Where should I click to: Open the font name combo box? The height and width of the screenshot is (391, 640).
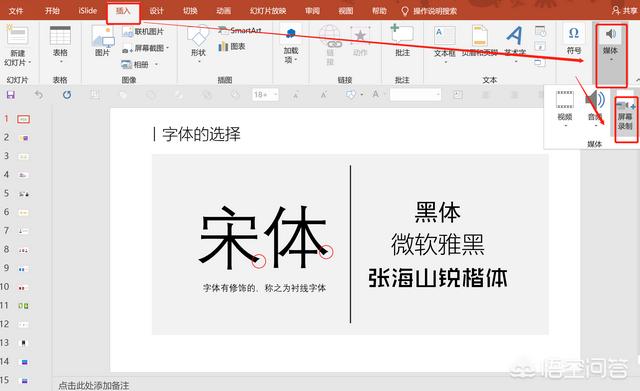coord(416,95)
